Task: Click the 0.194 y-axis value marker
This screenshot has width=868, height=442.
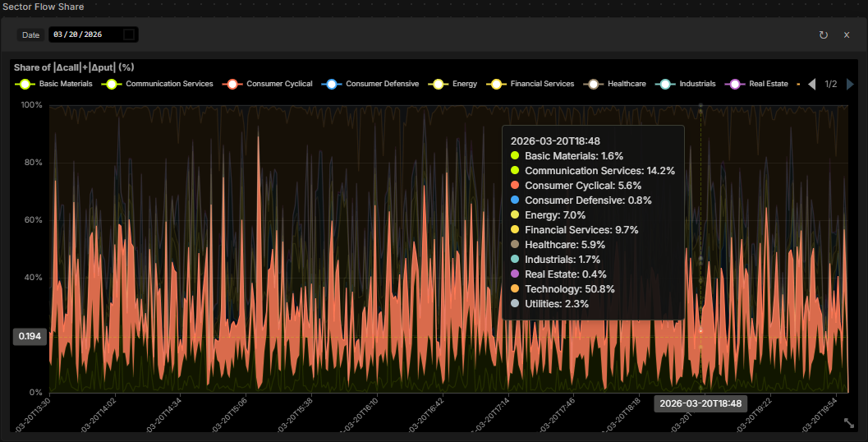Action: click(x=30, y=337)
